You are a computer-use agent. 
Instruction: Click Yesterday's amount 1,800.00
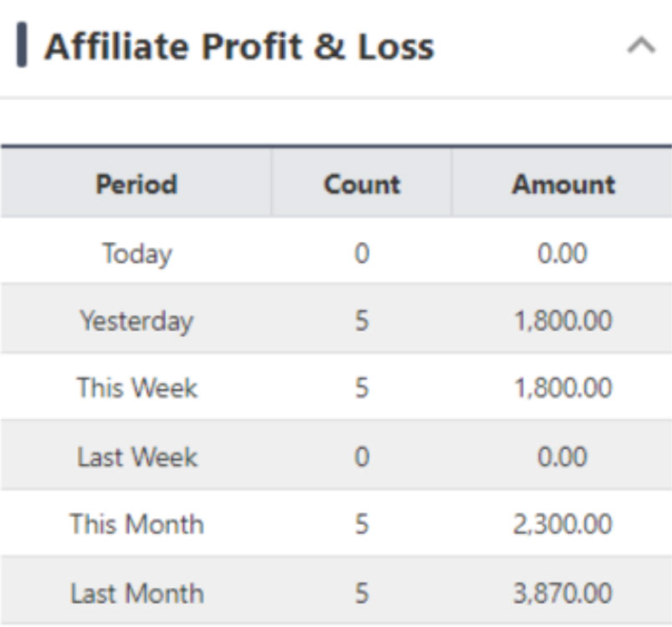coord(563,320)
